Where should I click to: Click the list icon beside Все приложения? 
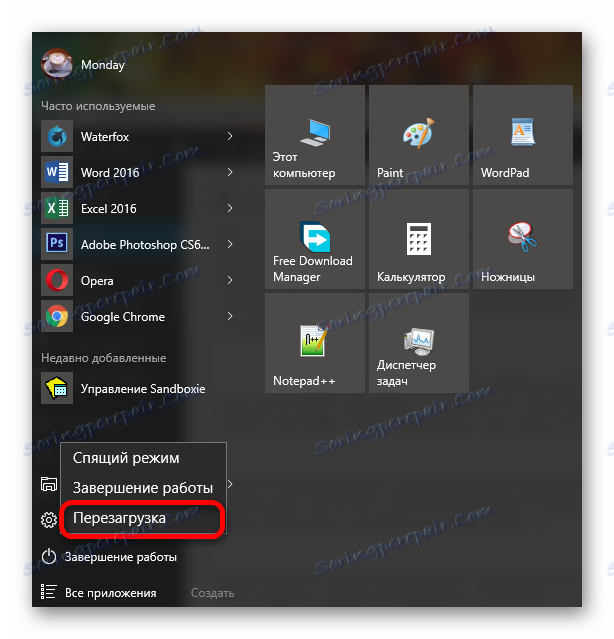tap(48, 592)
